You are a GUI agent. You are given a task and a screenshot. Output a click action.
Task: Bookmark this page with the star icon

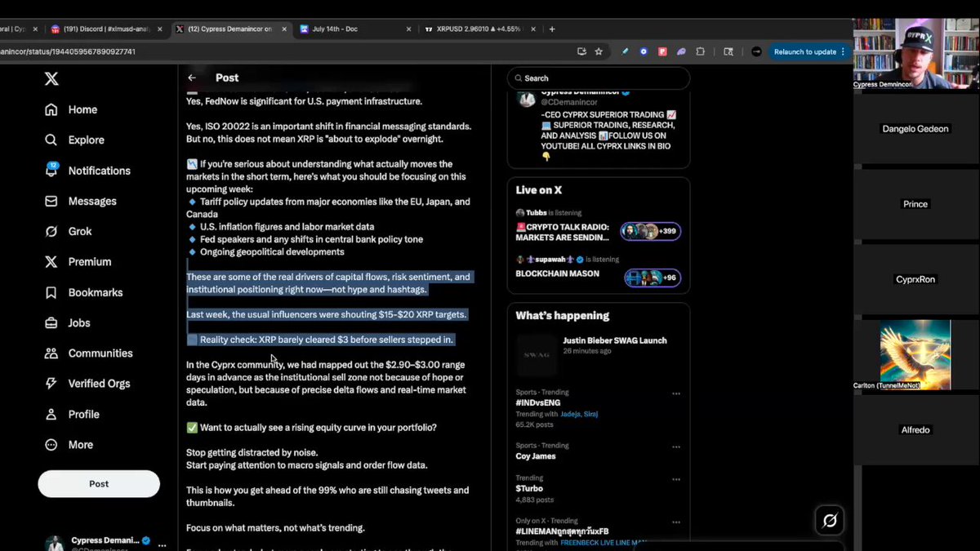click(599, 51)
